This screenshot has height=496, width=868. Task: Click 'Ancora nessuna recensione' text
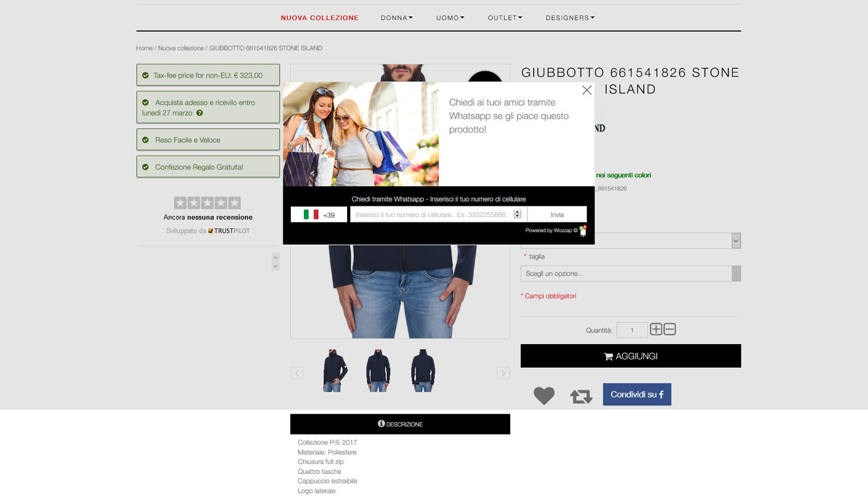208,218
